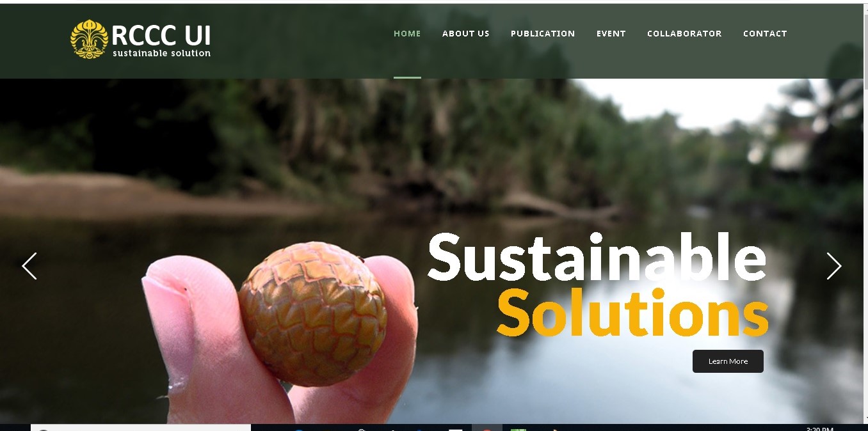This screenshot has width=868, height=431.
Task: Open the ABOUT US page
Action: coord(466,33)
